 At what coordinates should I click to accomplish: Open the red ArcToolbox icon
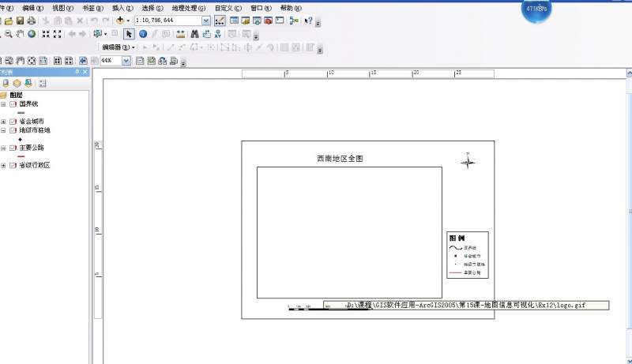pyautogui.click(x=268, y=21)
